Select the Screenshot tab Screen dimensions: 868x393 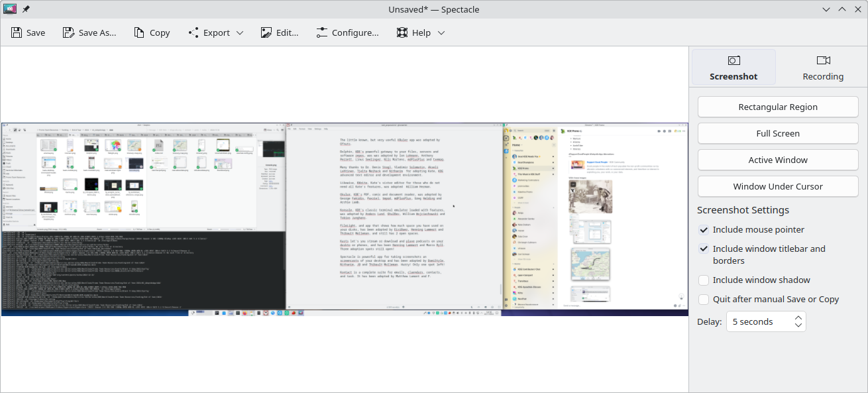733,68
